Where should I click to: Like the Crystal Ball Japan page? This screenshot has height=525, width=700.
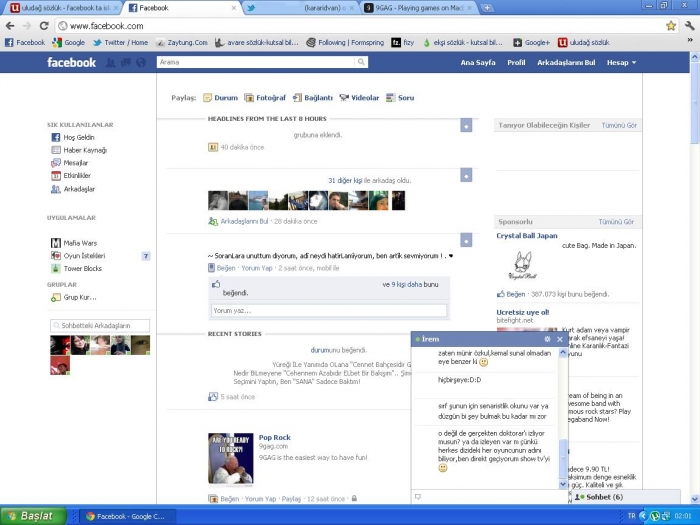515,294
